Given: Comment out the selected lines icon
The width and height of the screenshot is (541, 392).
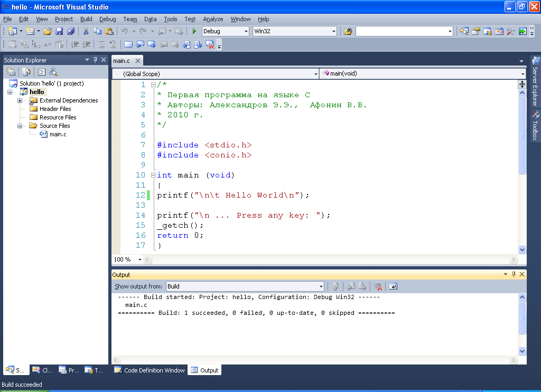Looking at the screenshot, I should [x=101, y=44].
